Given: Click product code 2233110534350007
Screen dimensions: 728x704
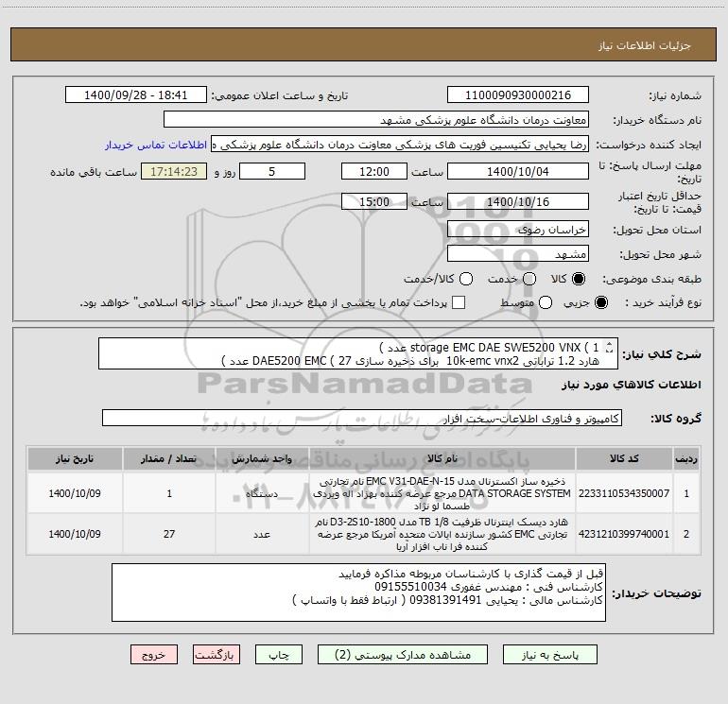Looking at the screenshot, I should pos(624,493).
